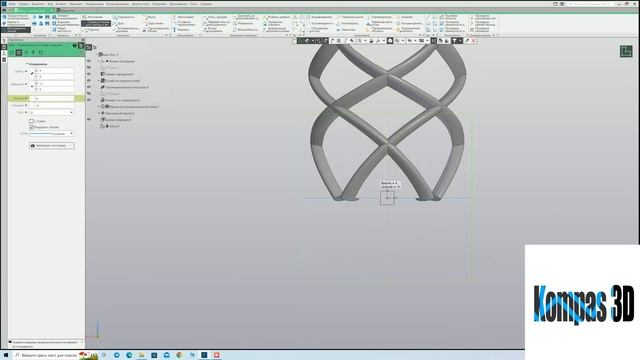Select the Надпись text tool in ribbon
Screen dimensions: 640x360
[181, 30]
